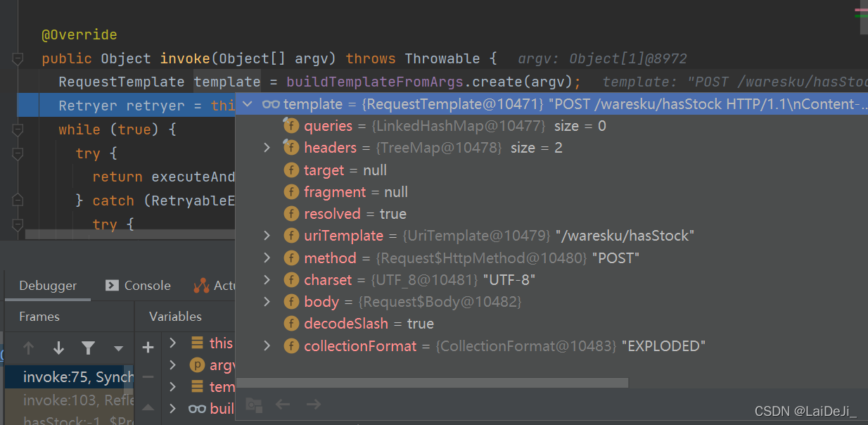This screenshot has height=425, width=868.
Task: Select the decodeSlash = true row
Action: click(551, 324)
